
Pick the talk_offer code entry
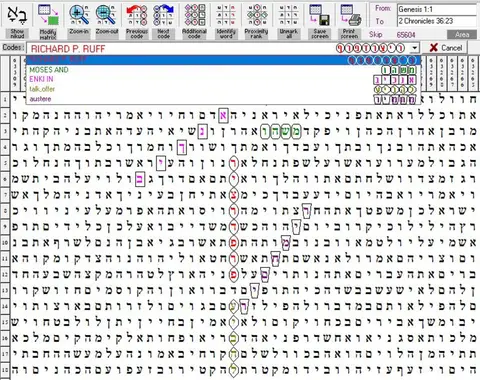[x=223, y=89]
